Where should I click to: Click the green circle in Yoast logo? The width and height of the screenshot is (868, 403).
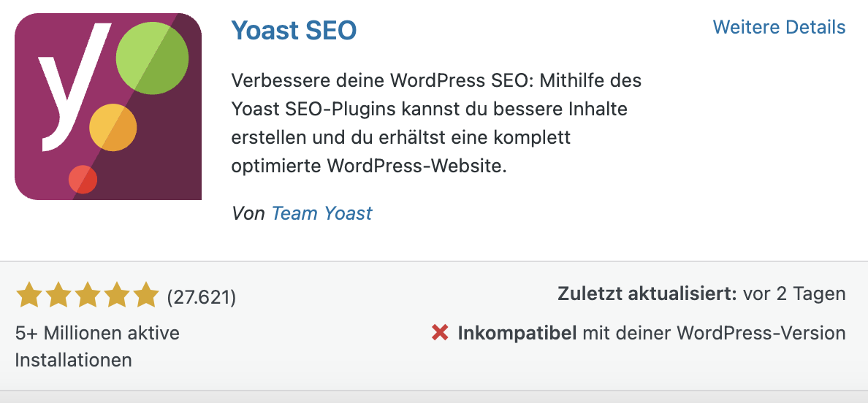[152, 58]
